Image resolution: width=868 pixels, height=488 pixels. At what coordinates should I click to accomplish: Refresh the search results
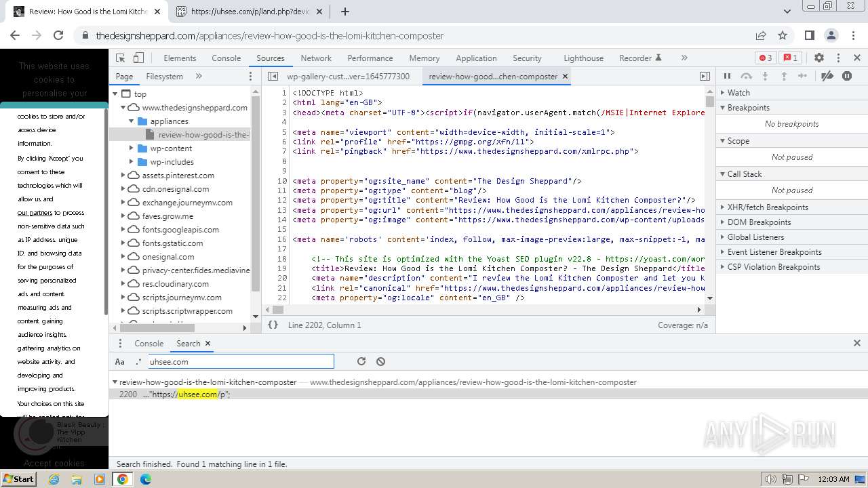[x=361, y=362]
